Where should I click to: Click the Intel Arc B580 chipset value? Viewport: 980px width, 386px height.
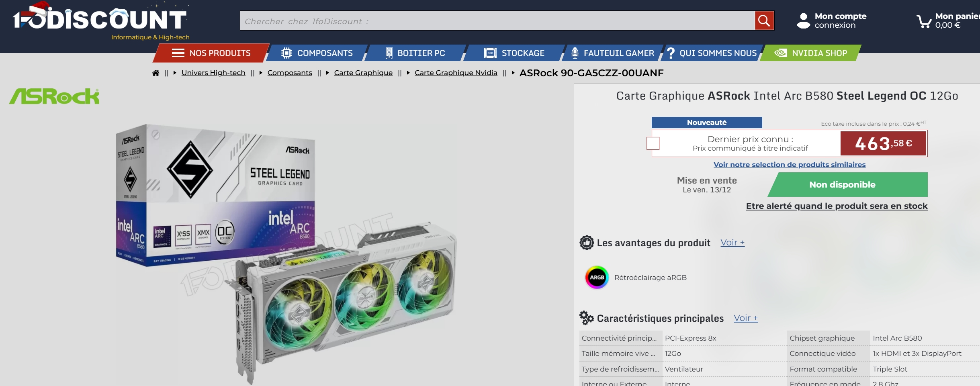[897, 338]
